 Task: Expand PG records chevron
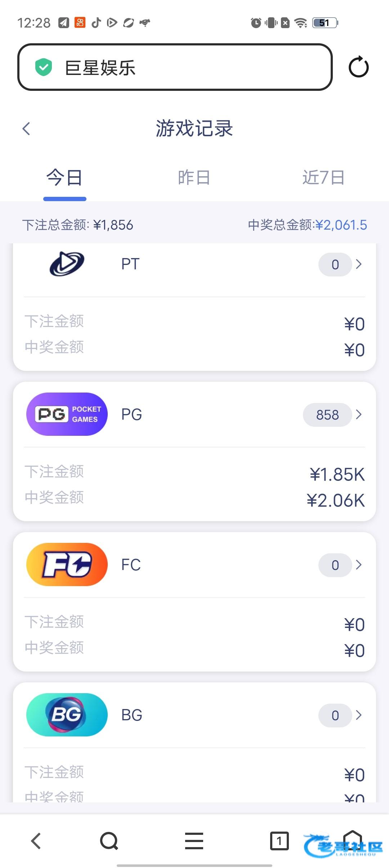(x=359, y=415)
